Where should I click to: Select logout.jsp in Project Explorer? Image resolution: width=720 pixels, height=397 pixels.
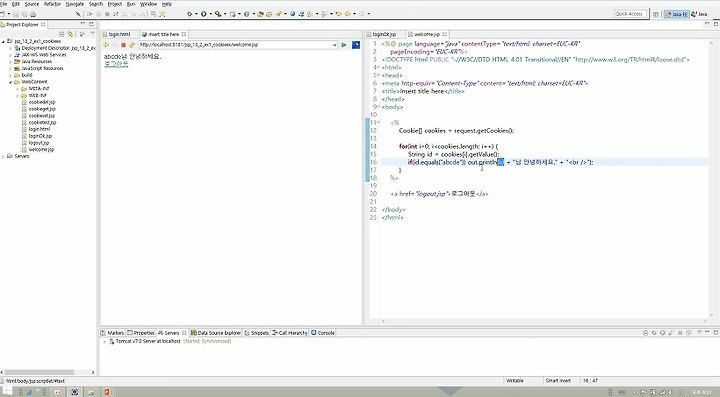pyautogui.click(x=39, y=143)
